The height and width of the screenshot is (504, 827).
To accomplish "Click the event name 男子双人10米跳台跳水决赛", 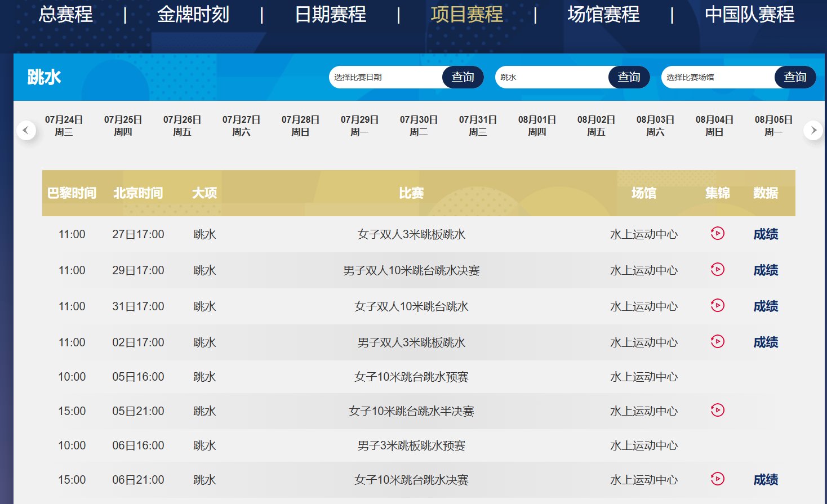I will (x=411, y=270).
